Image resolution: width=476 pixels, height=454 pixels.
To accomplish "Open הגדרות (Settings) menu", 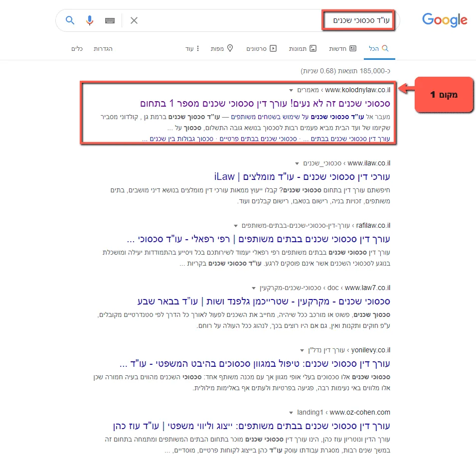I will click(x=103, y=48).
